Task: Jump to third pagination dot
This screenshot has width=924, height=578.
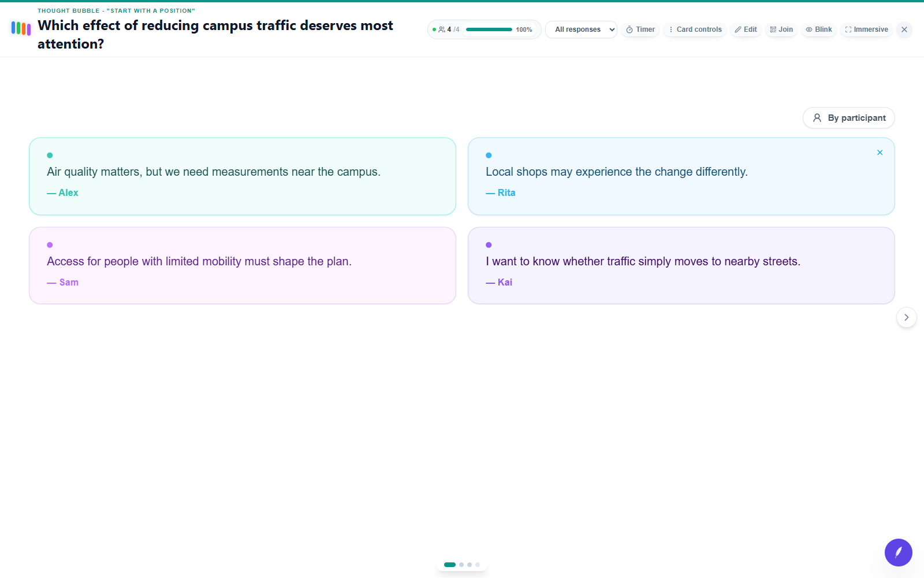Action: (470, 565)
